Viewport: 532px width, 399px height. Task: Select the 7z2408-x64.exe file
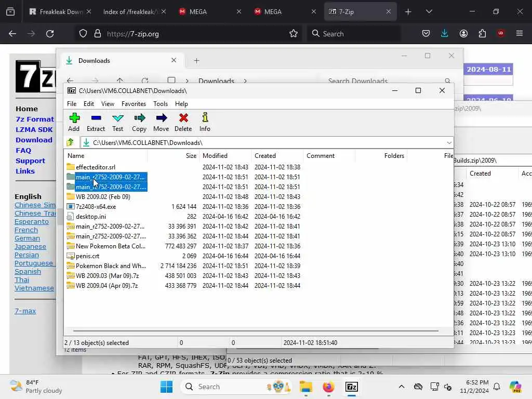pyautogui.click(x=96, y=207)
